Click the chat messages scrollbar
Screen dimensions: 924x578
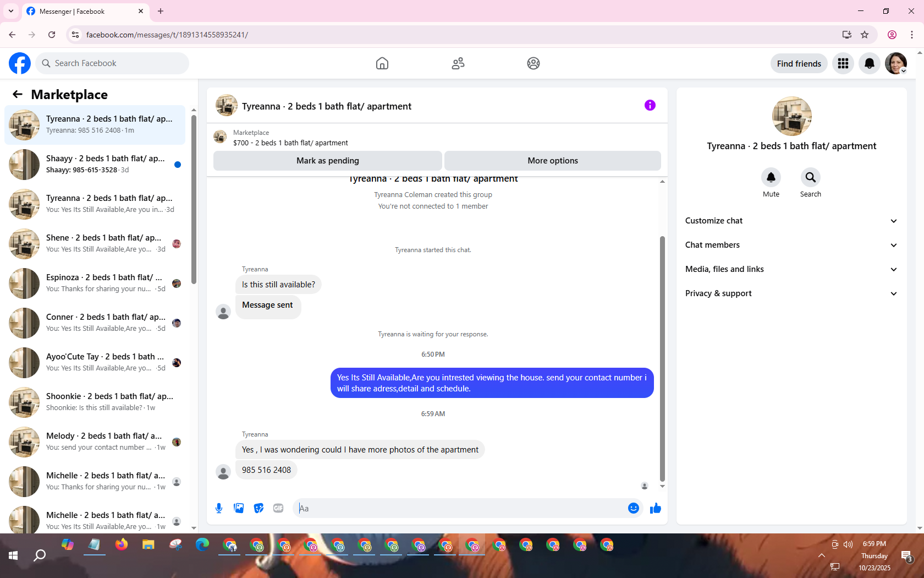point(662,358)
